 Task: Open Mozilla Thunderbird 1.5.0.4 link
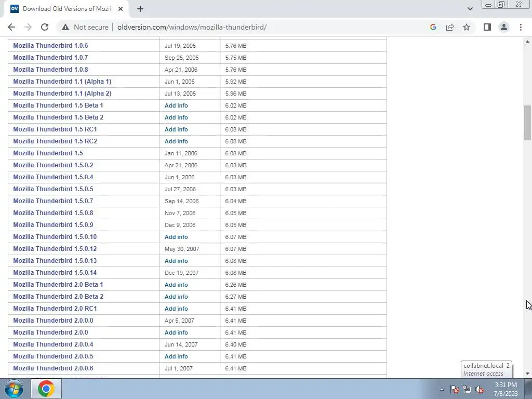[54, 177]
